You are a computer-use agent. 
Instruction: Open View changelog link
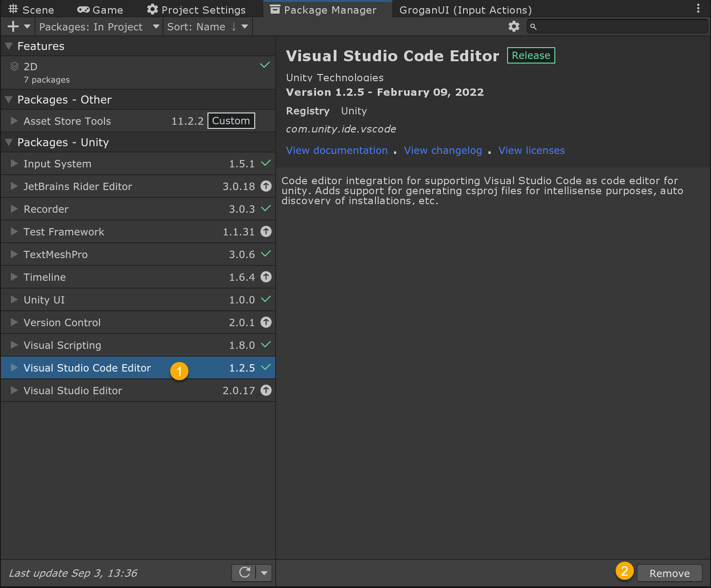(x=443, y=151)
